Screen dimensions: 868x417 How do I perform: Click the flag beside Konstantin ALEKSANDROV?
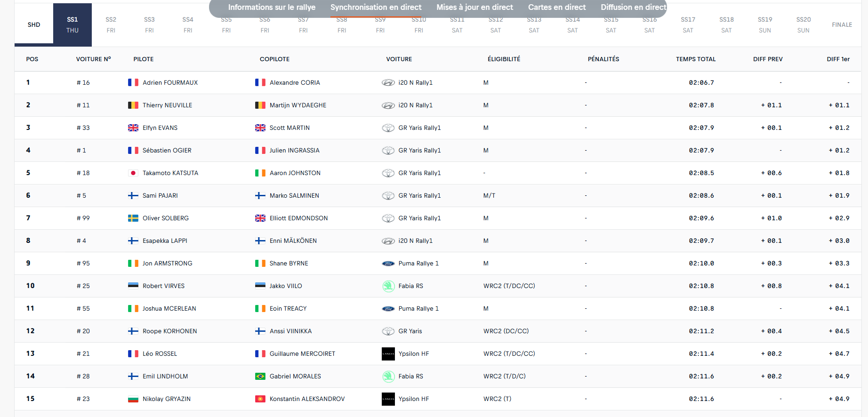pos(260,399)
